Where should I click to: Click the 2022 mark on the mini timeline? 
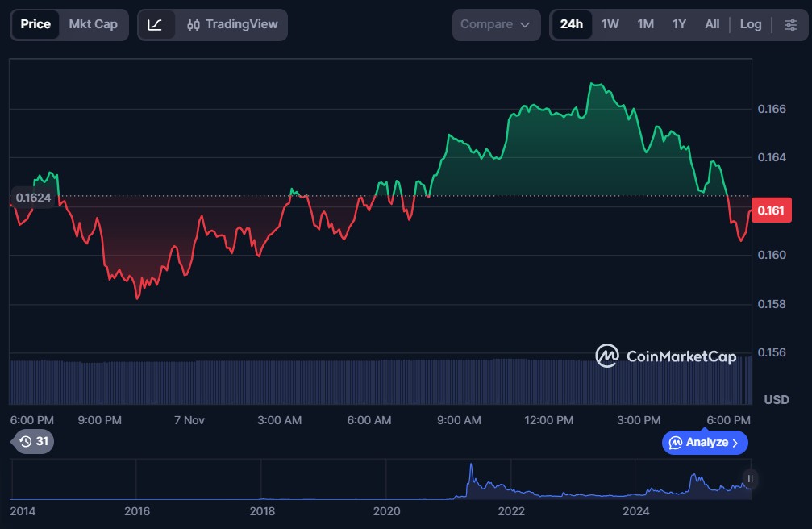511,511
